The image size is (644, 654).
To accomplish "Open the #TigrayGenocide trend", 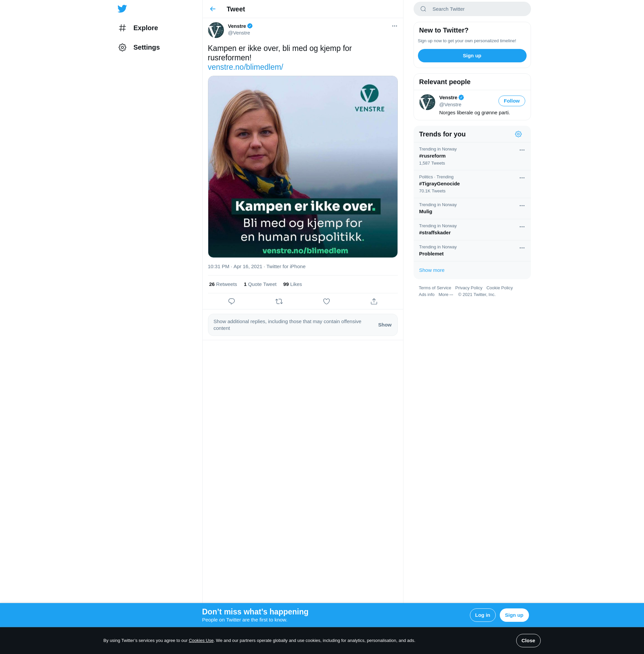I will 472,184.
